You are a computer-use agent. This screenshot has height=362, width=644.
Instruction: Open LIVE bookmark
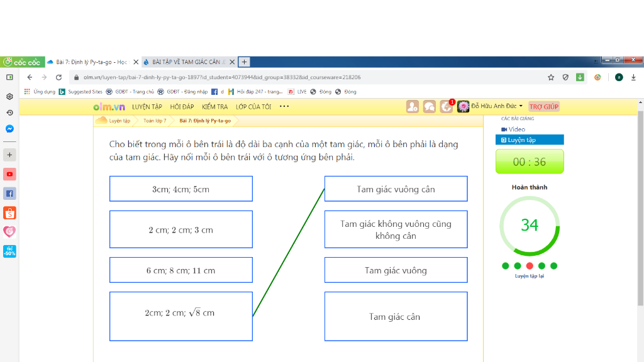(297, 92)
